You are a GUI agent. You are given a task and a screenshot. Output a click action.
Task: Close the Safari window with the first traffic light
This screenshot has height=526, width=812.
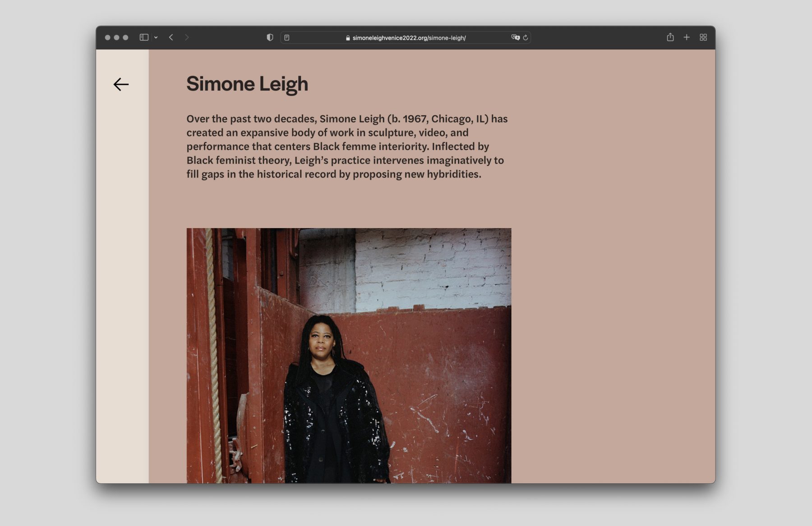point(108,37)
